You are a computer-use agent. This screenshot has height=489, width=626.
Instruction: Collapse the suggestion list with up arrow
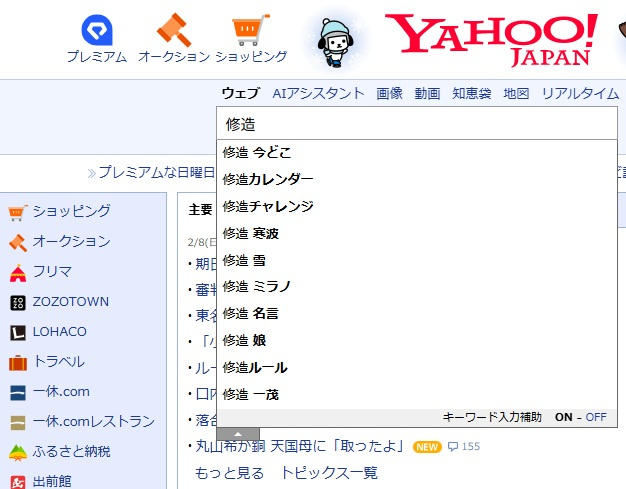[238, 434]
